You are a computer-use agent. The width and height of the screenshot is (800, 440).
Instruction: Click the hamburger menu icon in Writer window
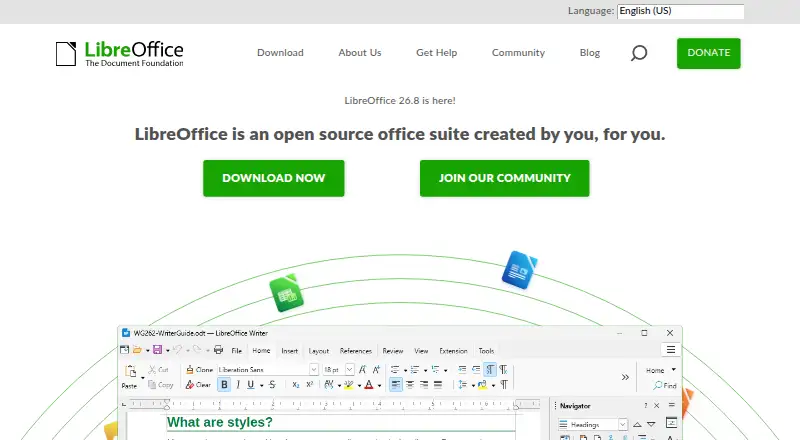tap(671, 350)
